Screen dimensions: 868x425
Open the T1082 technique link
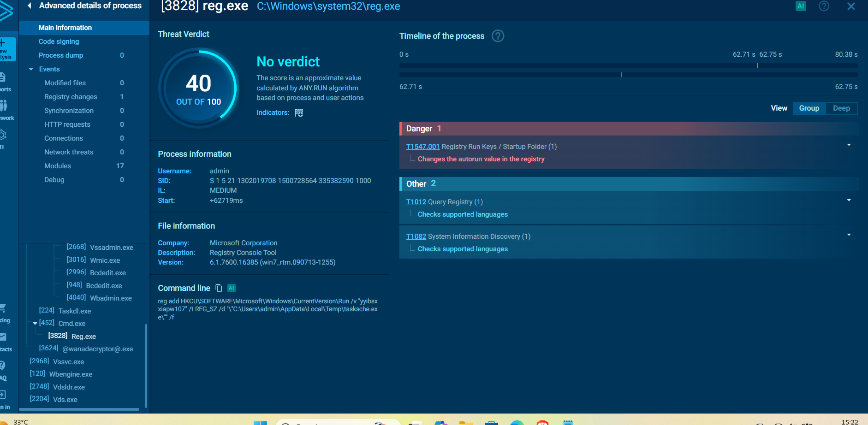tap(416, 236)
